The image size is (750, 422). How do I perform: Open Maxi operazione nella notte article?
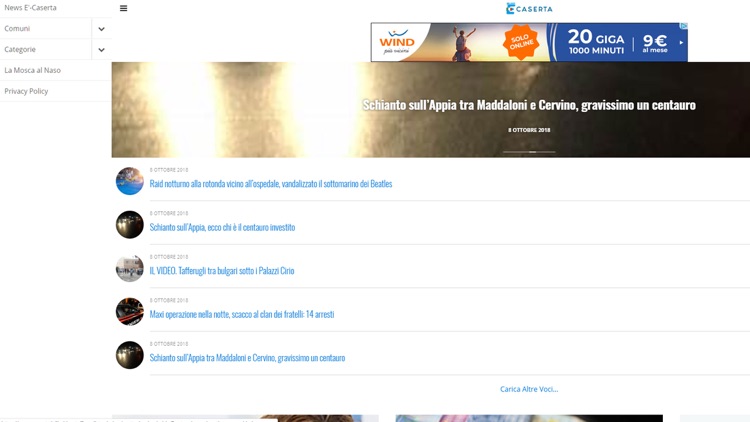pyautogui.click(x=242, y=314)
